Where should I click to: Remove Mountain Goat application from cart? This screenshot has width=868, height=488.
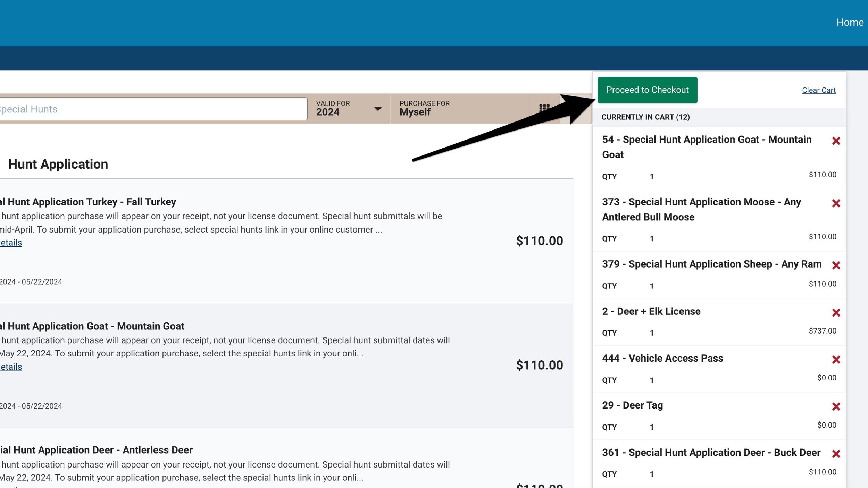pos(837,141)
